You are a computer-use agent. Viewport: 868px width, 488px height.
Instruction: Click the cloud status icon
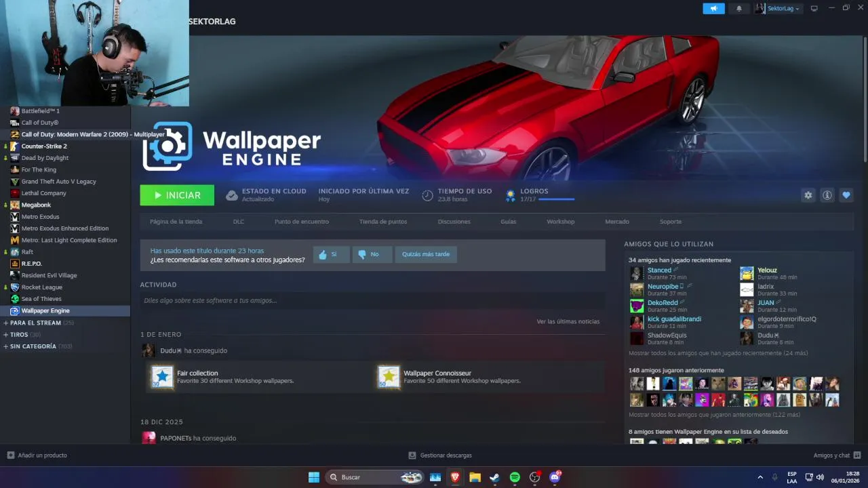point(232,195)
